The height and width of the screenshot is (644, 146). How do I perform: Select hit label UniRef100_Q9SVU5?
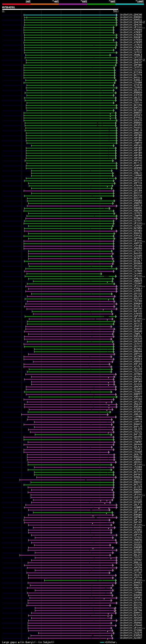[x=131, y=620]
